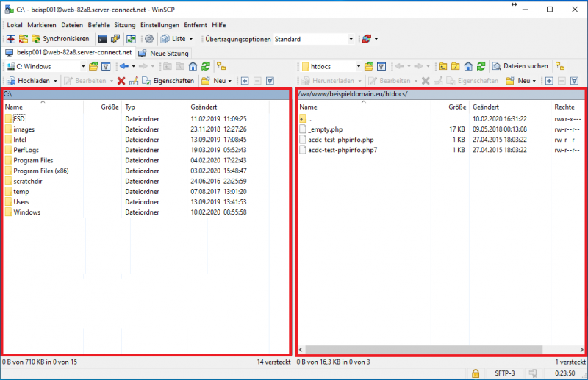
Task: Refresh the remote panel with green arrows
Action: [x=481, y=67]
